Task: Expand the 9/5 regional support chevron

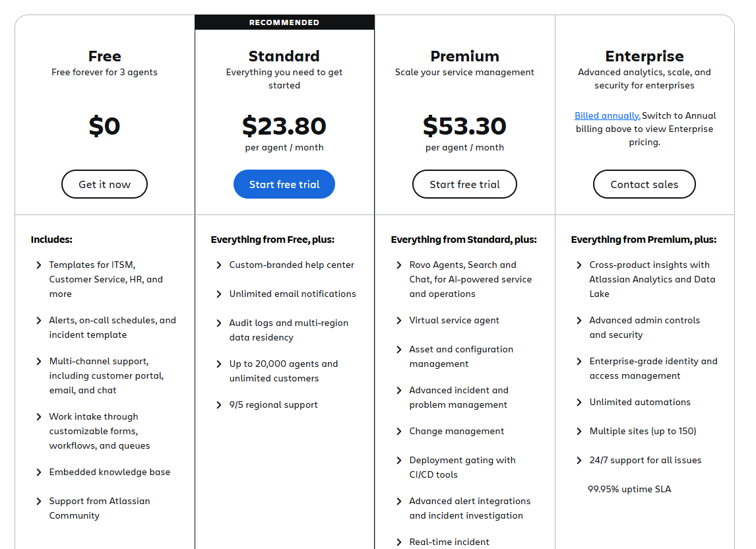Action: click(219, 405)
